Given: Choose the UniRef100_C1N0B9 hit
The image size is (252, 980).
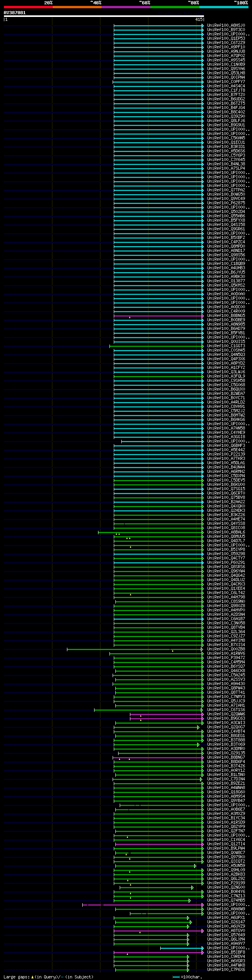Looking at the screenshot, I should click(226, 65).
